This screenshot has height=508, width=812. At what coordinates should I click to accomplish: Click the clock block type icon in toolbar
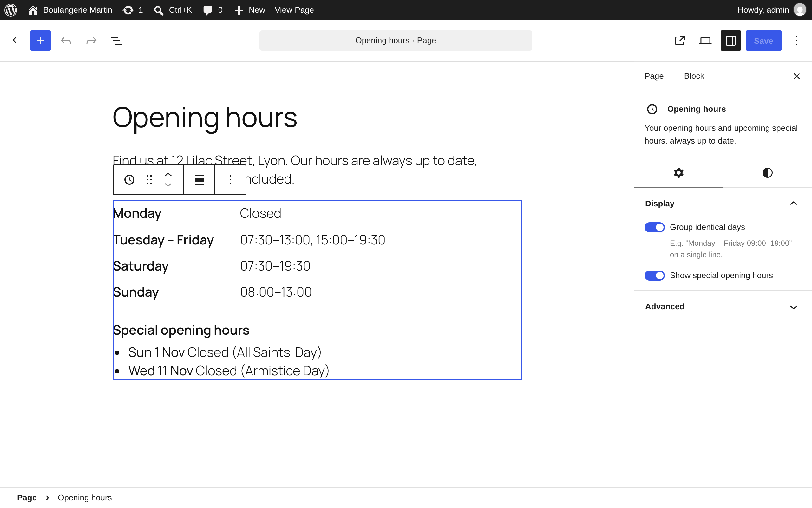point(129,180)
